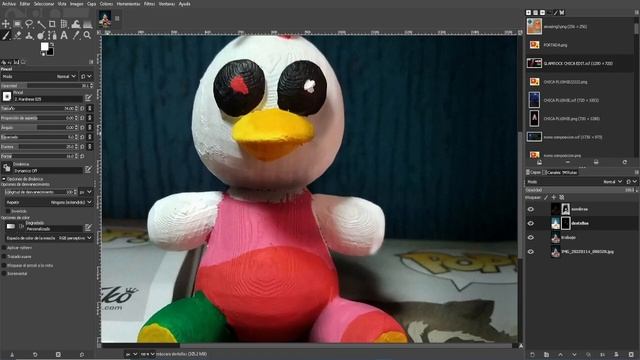Click the background black color swatch
Screen dimensions: 640x360
[x=50, y=52]
